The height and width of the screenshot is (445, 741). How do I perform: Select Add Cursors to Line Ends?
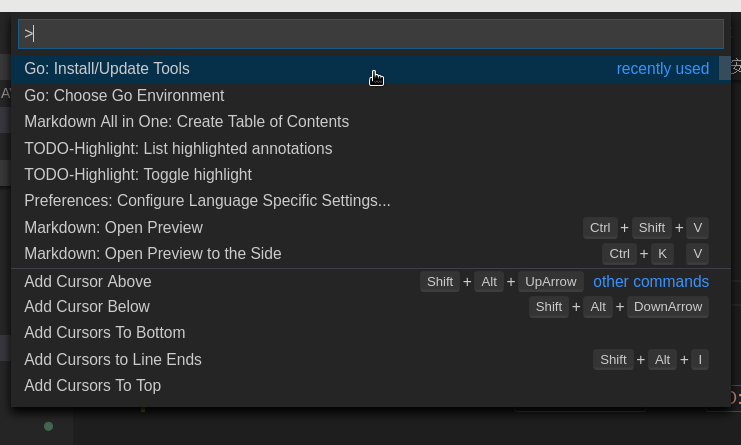pyautogui.click(x=365, y=359)
